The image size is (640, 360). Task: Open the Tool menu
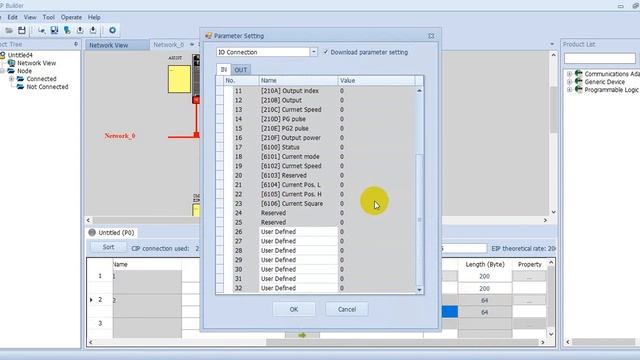click(x=49, y=17)
